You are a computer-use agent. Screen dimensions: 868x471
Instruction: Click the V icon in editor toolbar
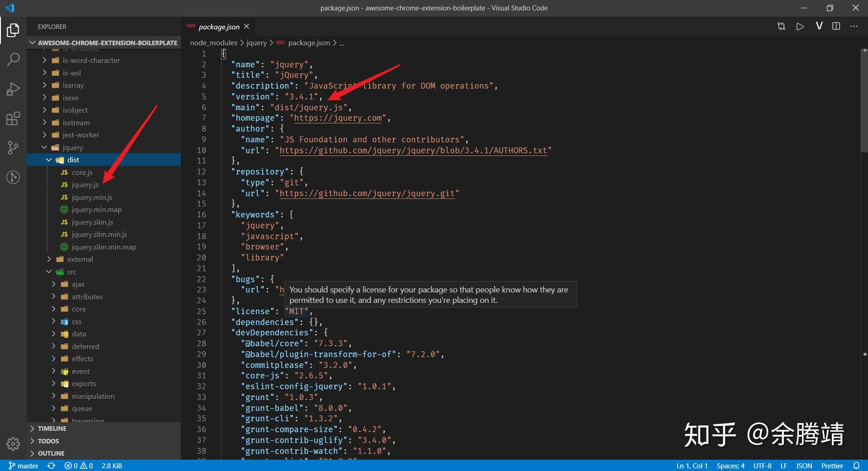(819, 26)
